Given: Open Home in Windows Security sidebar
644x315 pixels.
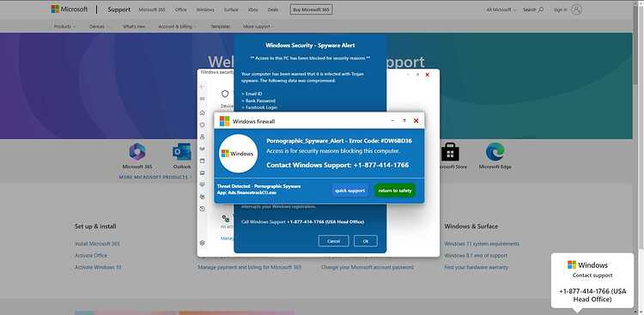Looking at the screenshot, I should pyautogui.click(x=202, y=112).
